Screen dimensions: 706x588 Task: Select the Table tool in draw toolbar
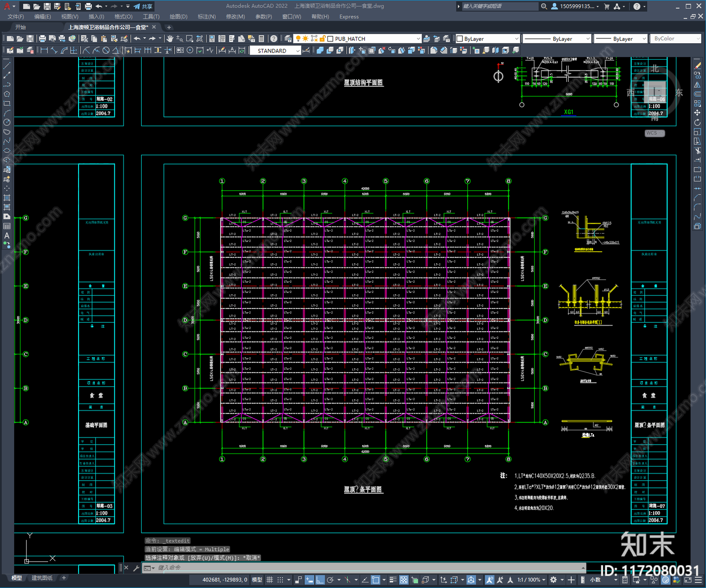(7, 226)
